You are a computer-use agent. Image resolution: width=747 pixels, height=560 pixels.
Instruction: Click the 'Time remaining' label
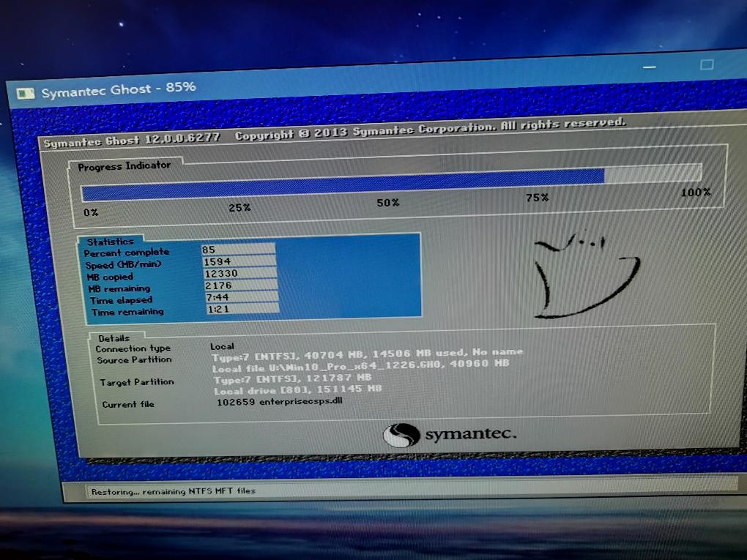click(x=127, y=312)
